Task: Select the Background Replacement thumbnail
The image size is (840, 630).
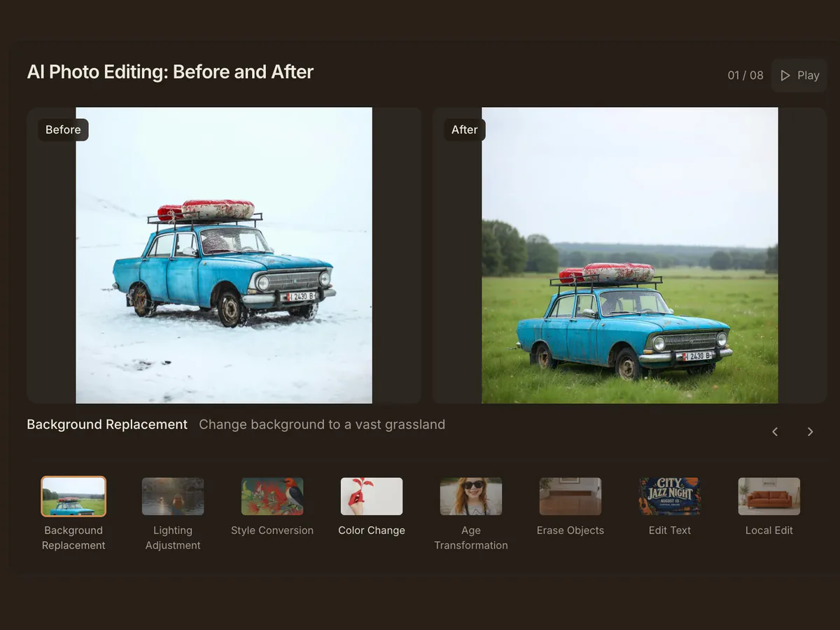Action: click(x=73, y=496)
